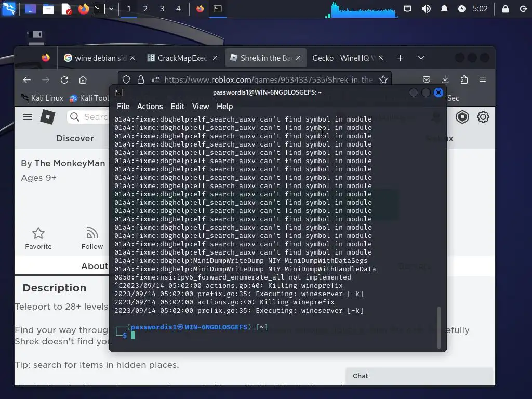Open Firefox hamburger application menu
The width and height of the screenshot is (532, 399).
[x=483, y=79]
